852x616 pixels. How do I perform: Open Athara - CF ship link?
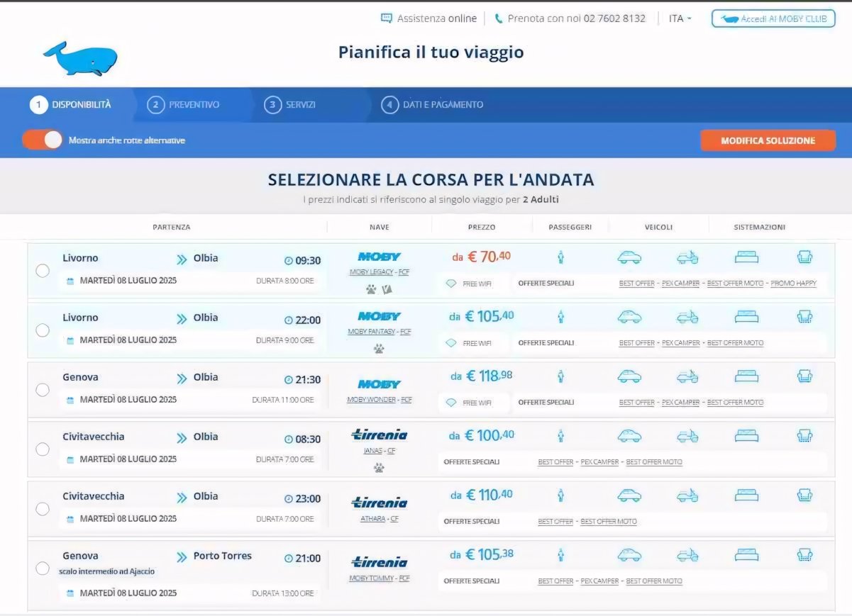[x=380, y=519]
